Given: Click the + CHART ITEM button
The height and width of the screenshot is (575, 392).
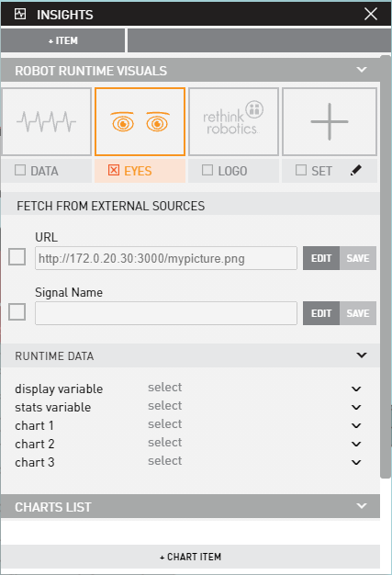Looking at the screenshot, I should [191, 557].
